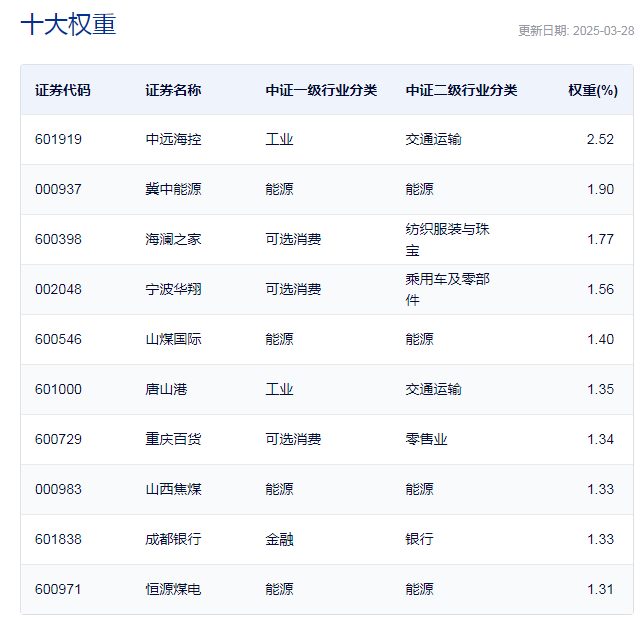Image resolution: width=640 pixels, height=624 pixels.
Task: Click the 证券名称 column header
Action: click(173, 90)
